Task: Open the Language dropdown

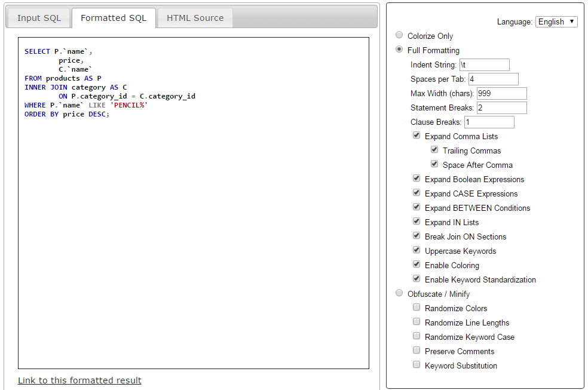Action: (556, 22)
